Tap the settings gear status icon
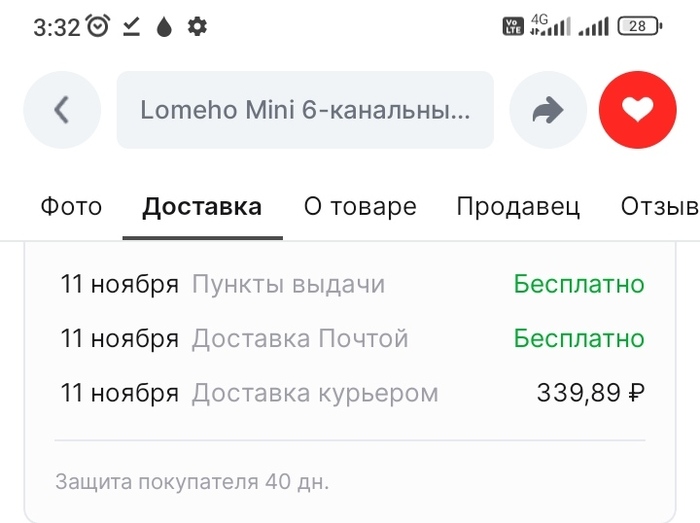Screen dimensions: 700x523 (197, 27)
